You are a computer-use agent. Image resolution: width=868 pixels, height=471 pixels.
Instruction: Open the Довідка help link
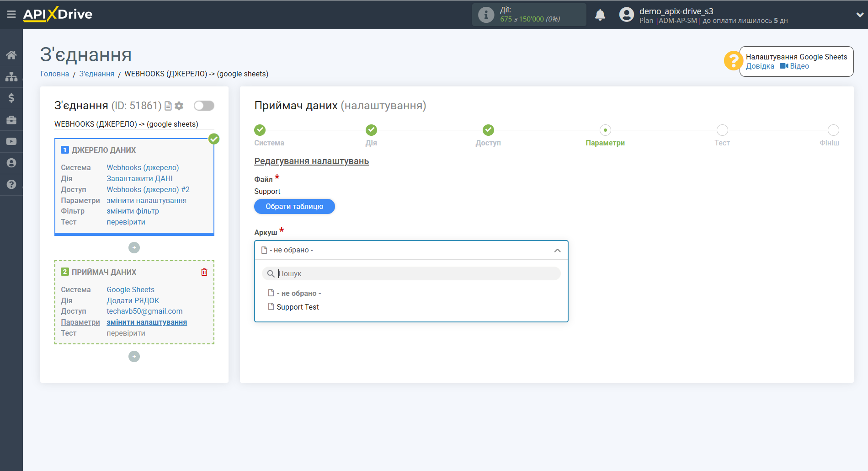pyautogui.click(x=760, y=66)
